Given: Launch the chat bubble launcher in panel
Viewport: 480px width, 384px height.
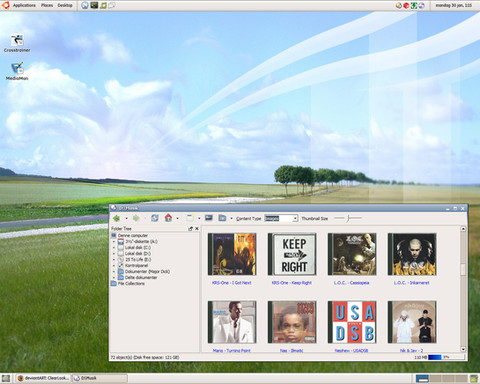Looking at the screenshot, I should tap(112, 5).
